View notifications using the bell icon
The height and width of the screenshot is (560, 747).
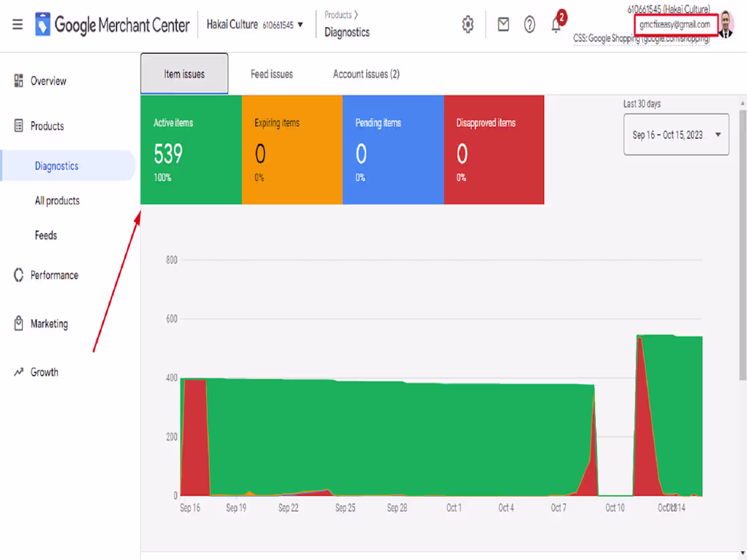(556, 26)
